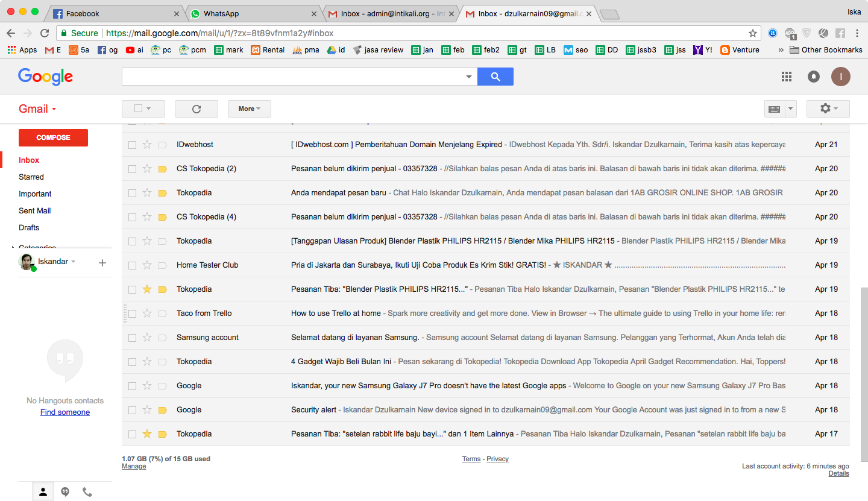Expand the Categories label section
The width and height of the screenshot is (868, 501).
pos(13,247)
